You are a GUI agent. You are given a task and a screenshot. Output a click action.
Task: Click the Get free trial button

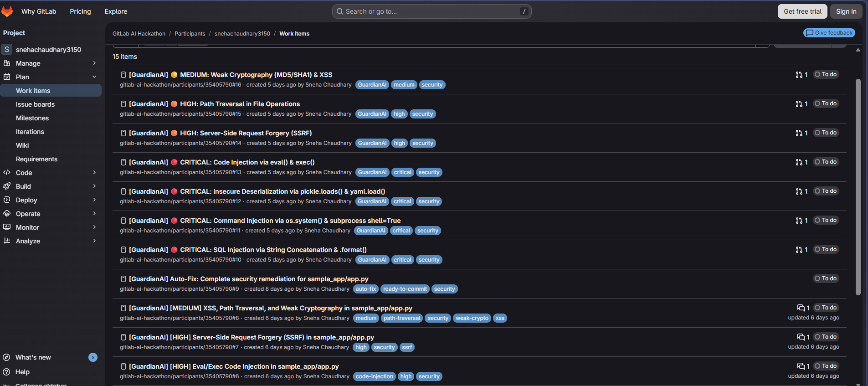802,11
